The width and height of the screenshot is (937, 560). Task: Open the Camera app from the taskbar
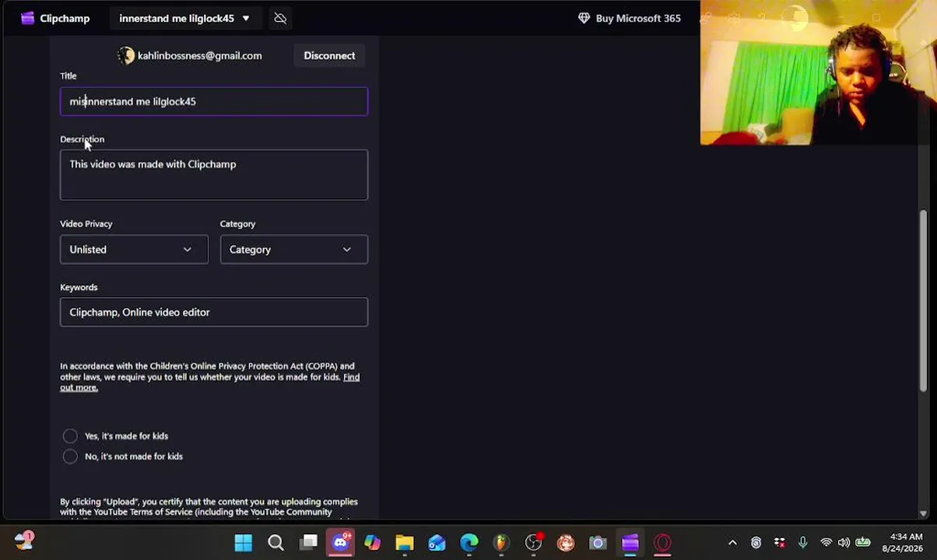pos(598,542)
